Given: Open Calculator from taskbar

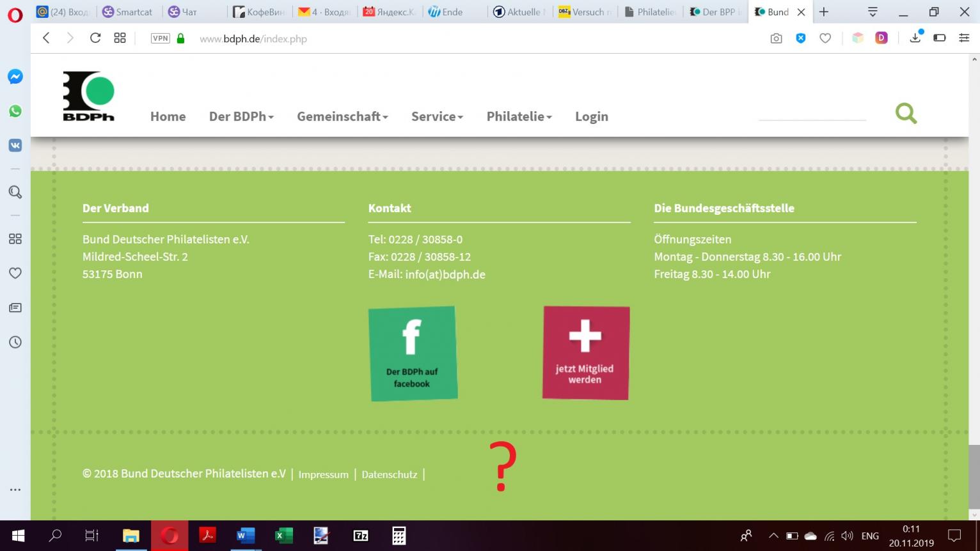Looking at the screenshot, I should [x=399, y=536].
